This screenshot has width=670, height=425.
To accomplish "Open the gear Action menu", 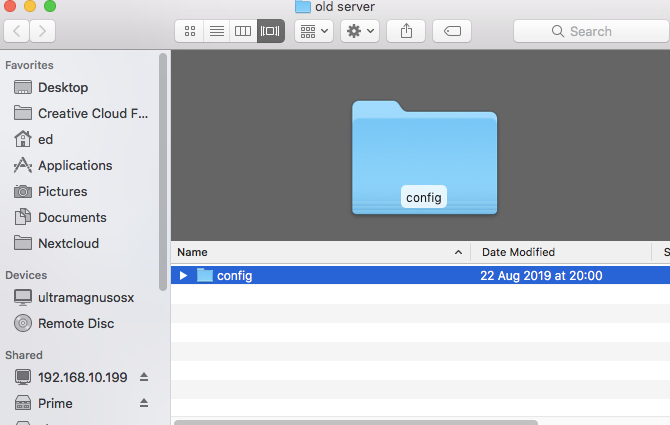I will click(x=360, y=31).
